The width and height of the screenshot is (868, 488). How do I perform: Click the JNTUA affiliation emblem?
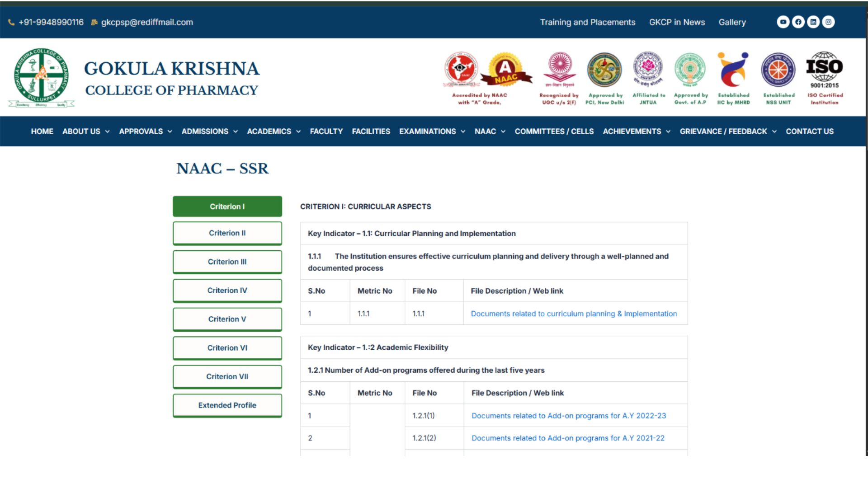point(648,69)
